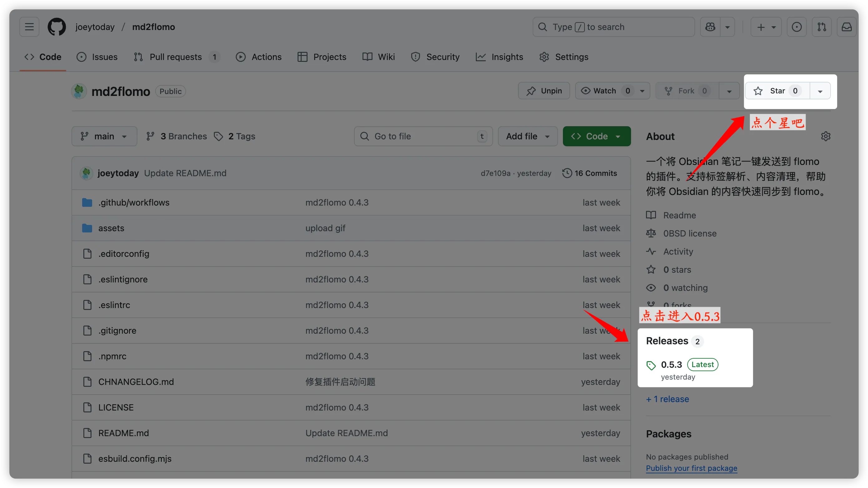This screenshot has width=868, height=488.
Task: Unpin the md2flomo repository
Action: 544,91
